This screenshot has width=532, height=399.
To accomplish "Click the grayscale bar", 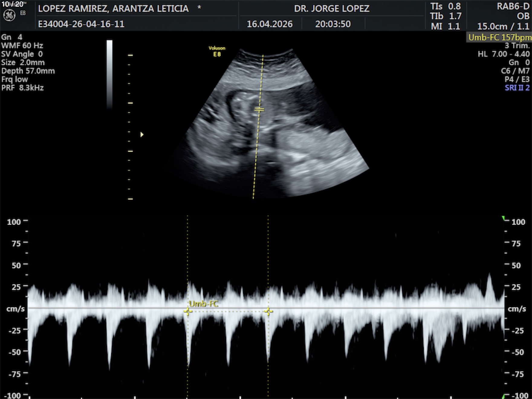I will [109, 74].
